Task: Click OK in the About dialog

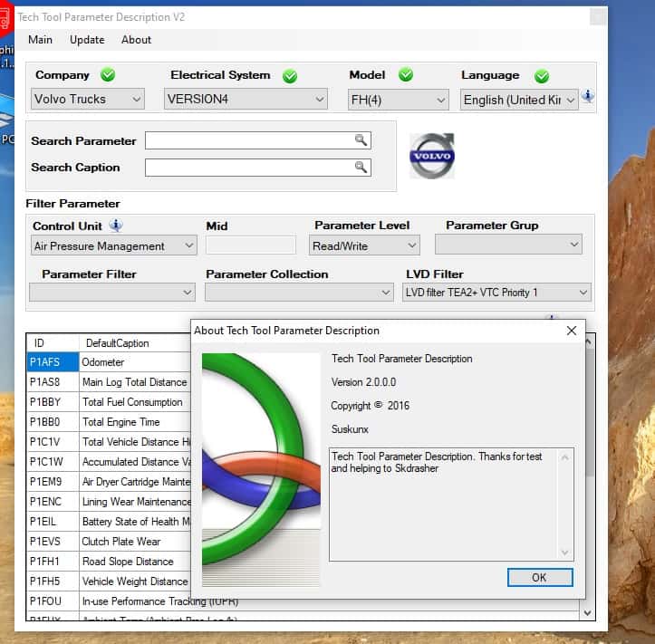Action: [540, 577]
